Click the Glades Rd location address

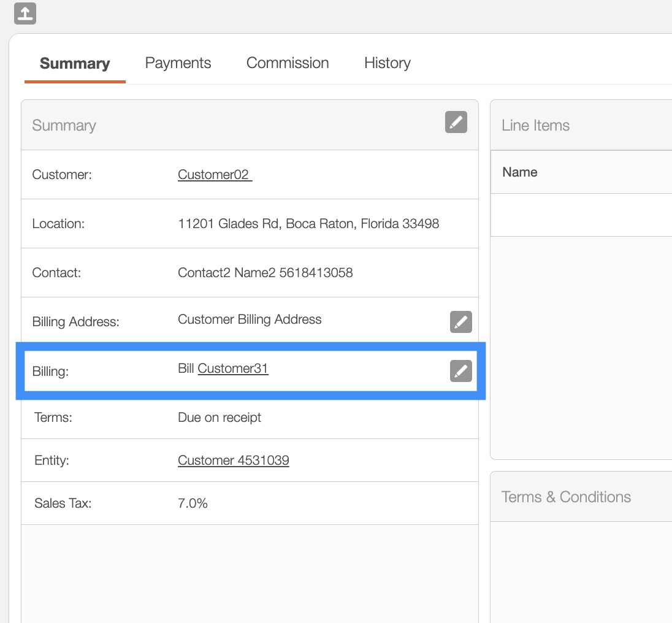coord(308,224)
